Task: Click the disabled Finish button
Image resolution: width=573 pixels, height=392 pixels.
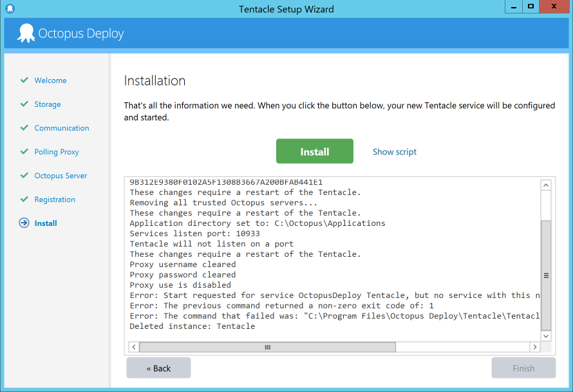Action: 523,368
